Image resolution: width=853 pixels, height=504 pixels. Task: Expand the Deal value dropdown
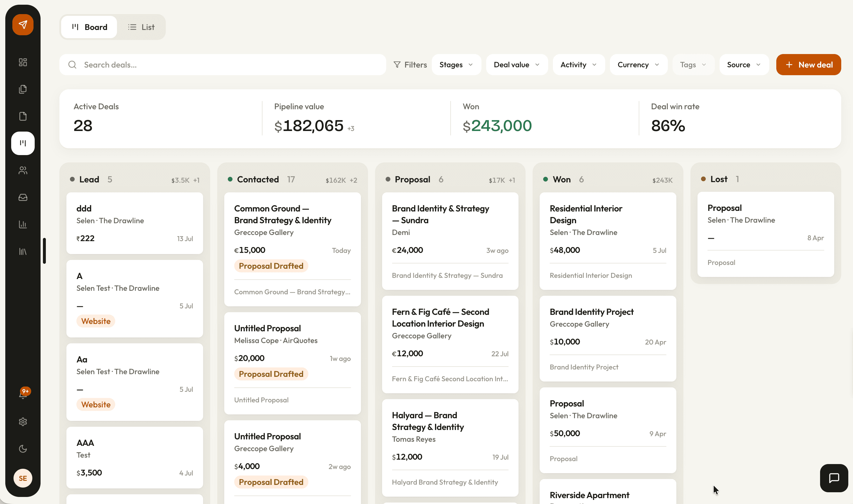point(516,65)
